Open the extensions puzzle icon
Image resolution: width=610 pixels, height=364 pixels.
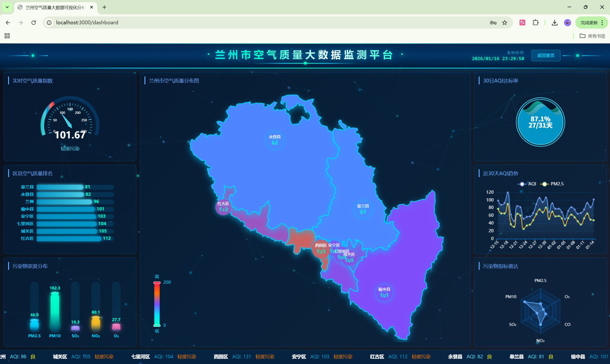(535, 23)
